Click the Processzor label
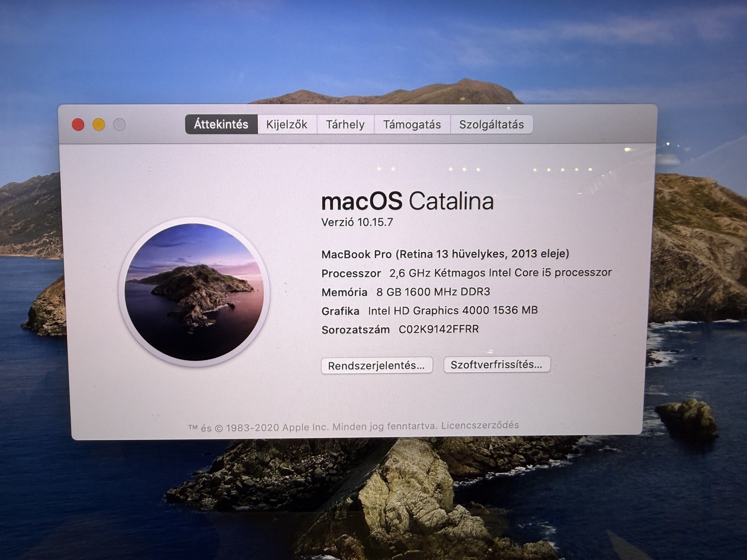The height and width of the screenshot is (560, 747). click(351, 273)
